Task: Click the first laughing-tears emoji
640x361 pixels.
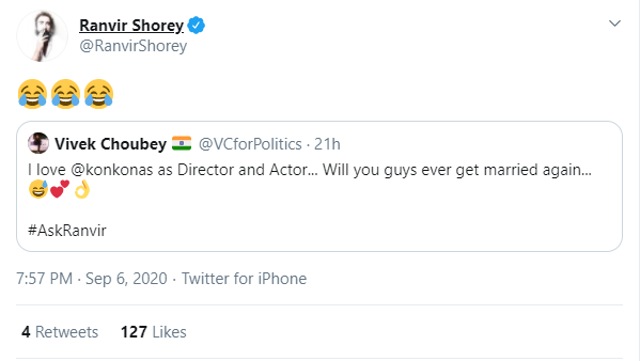Action: click(x=32, y=94)
